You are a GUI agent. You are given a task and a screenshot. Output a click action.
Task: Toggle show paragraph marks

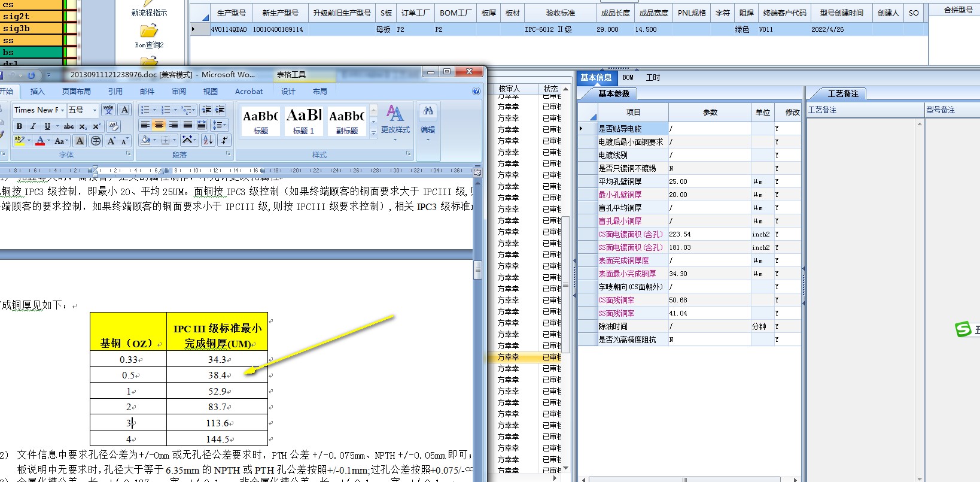(224, 140)
